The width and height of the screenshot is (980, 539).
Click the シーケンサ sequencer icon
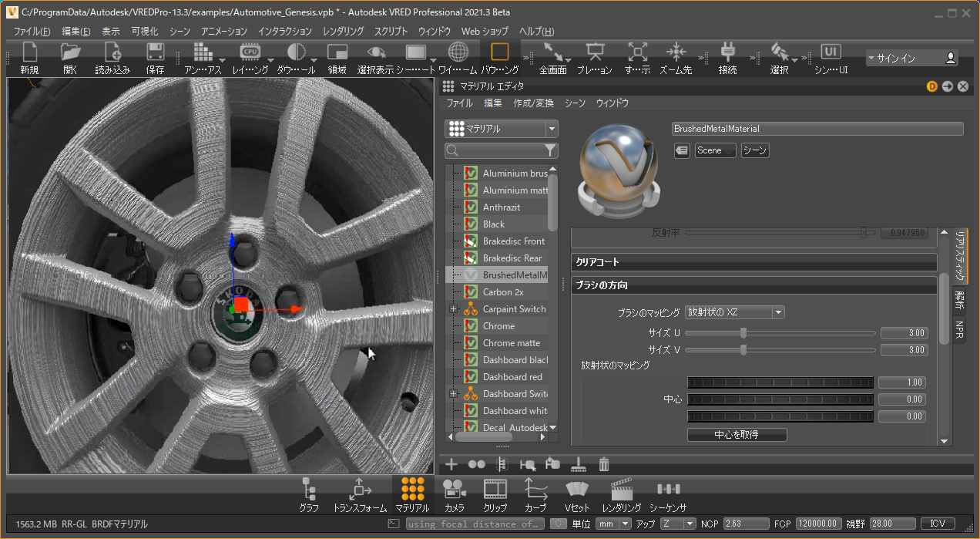point(668,489)
